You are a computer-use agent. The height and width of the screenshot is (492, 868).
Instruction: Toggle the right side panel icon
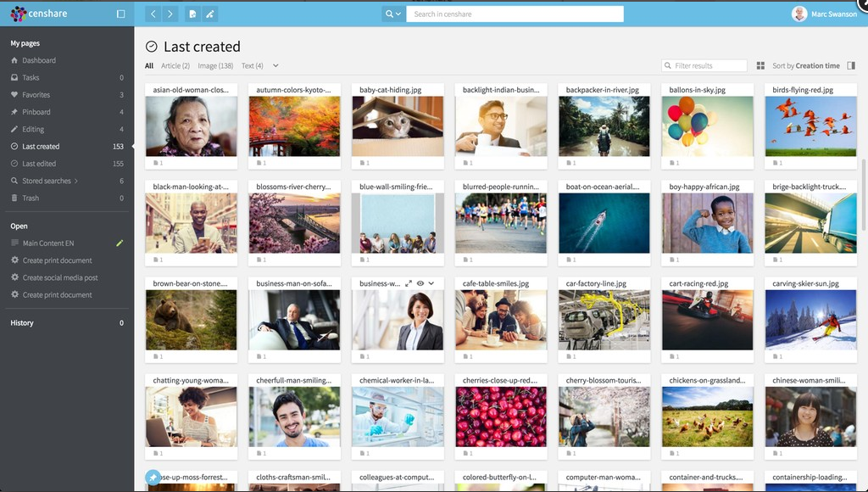[851, 65]
